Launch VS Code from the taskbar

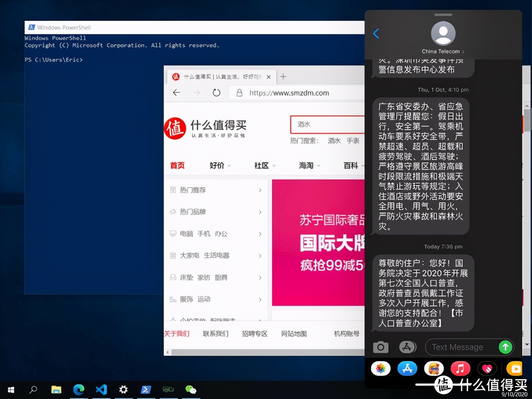pos(101,390)
